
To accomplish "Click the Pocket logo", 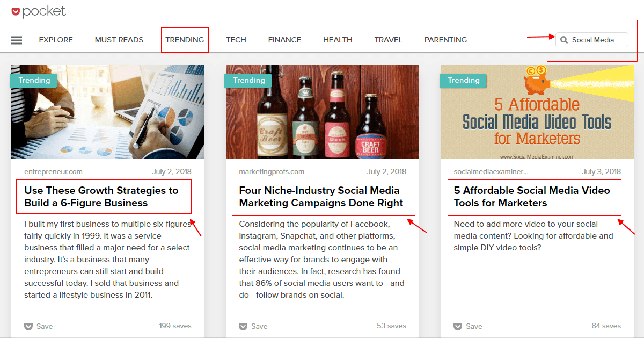I will point(39,11).
